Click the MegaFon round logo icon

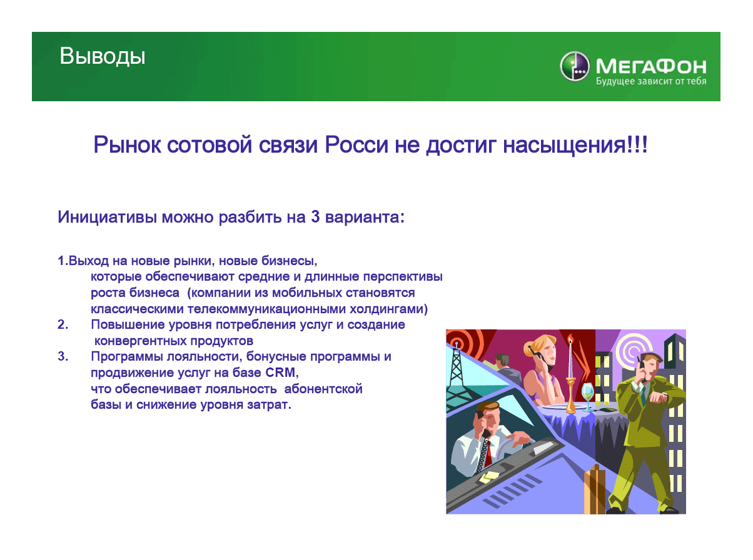tap(575, 66)
